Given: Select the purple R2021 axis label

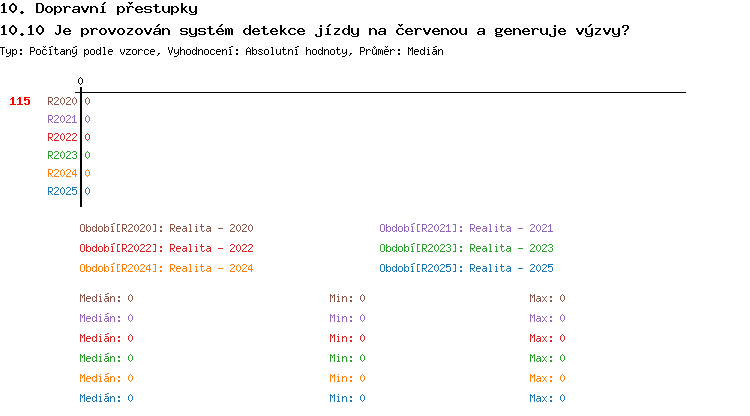Looking at the screenshot, I should tap(62, 119).
